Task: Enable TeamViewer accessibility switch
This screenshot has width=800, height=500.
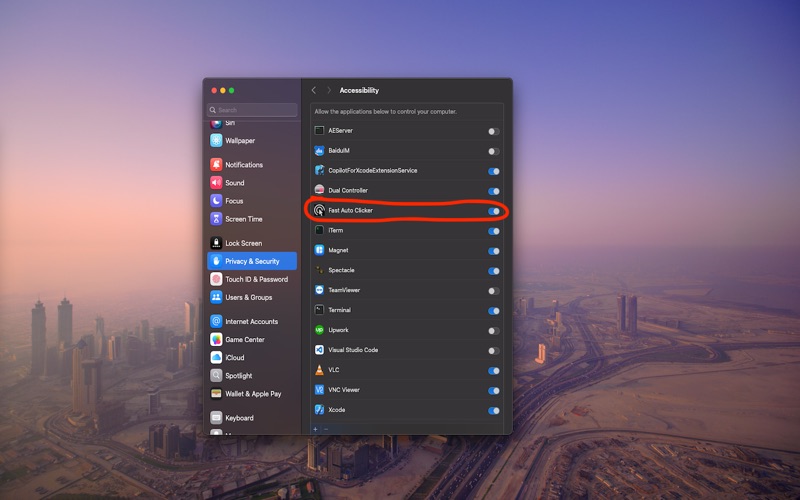Action: pos(493,290)
